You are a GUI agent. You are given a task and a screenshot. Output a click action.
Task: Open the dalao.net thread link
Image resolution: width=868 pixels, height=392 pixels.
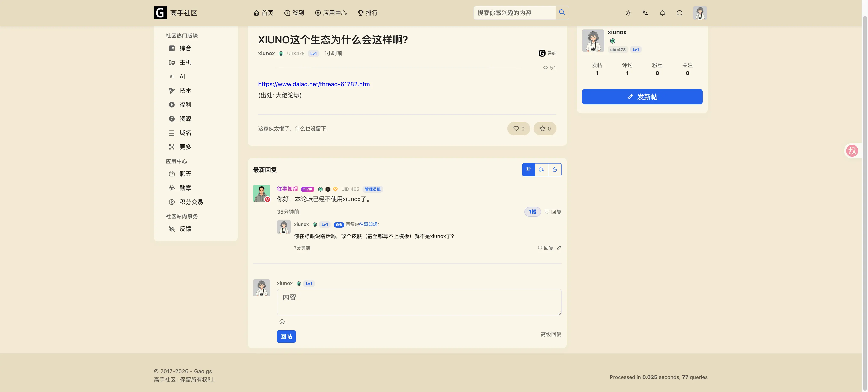314,84
